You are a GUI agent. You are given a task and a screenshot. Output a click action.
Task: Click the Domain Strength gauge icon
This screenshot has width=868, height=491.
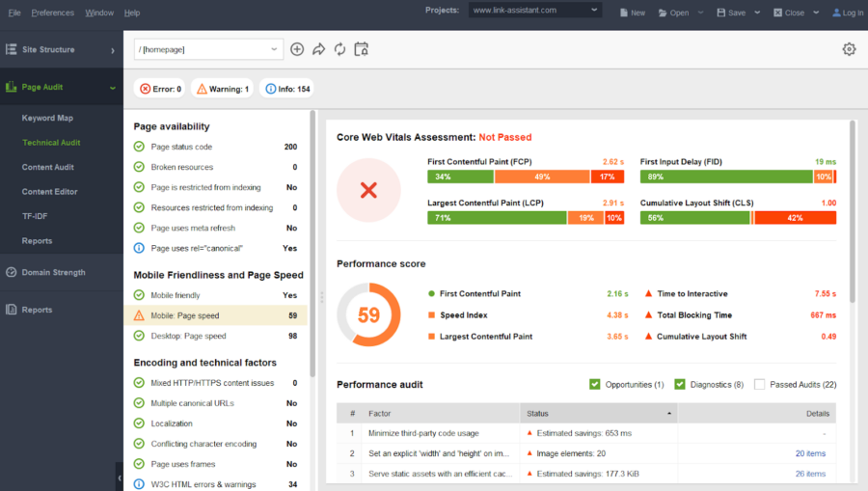coord(11,272)
